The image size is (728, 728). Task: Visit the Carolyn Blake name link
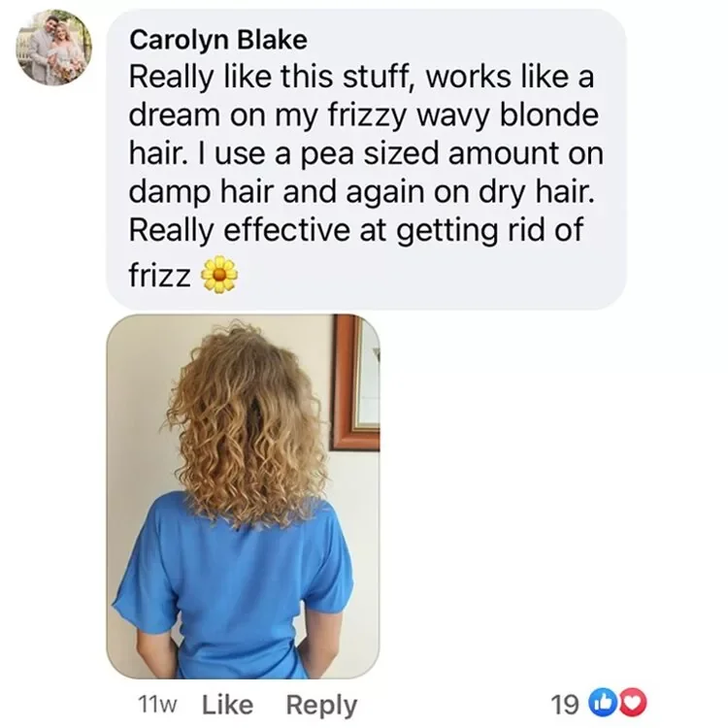click(218, 40)
